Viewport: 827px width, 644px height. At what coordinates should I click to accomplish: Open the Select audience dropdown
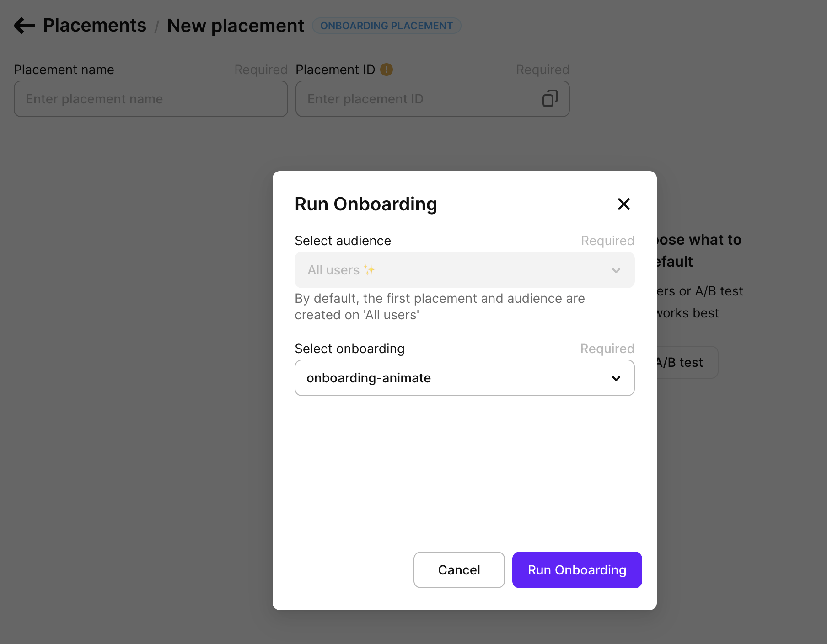(464, 270)
